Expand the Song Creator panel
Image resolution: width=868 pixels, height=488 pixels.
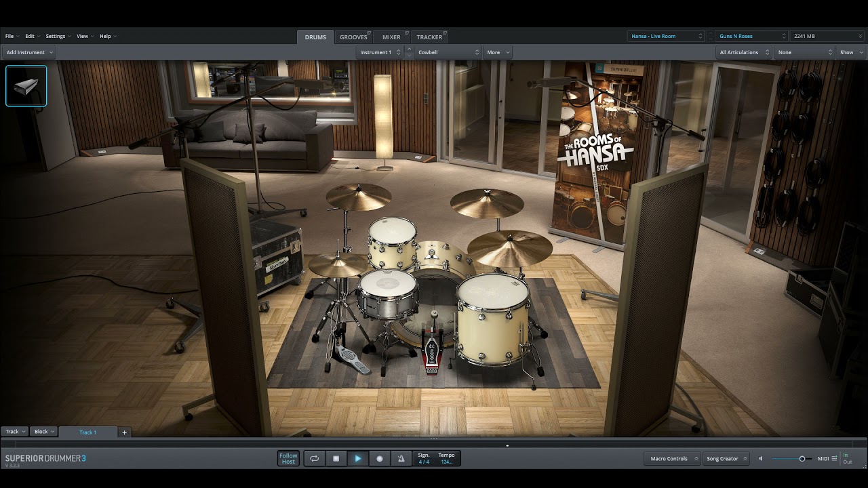click(726, 459)
